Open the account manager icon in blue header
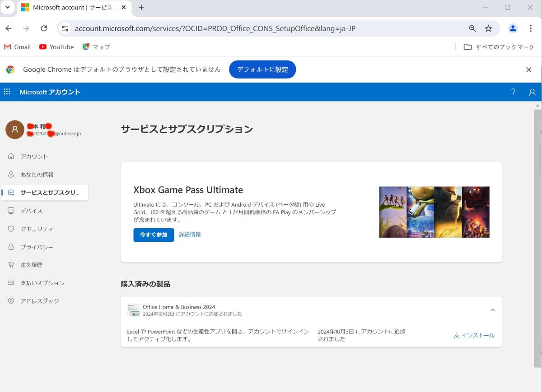Image resolution: width=542 pixels, height=392 pixels. 532,92
